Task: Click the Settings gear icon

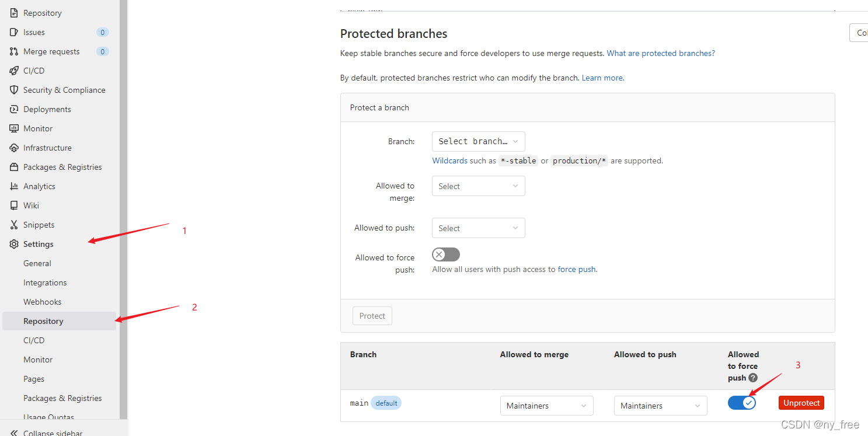Action: point(14,244)
